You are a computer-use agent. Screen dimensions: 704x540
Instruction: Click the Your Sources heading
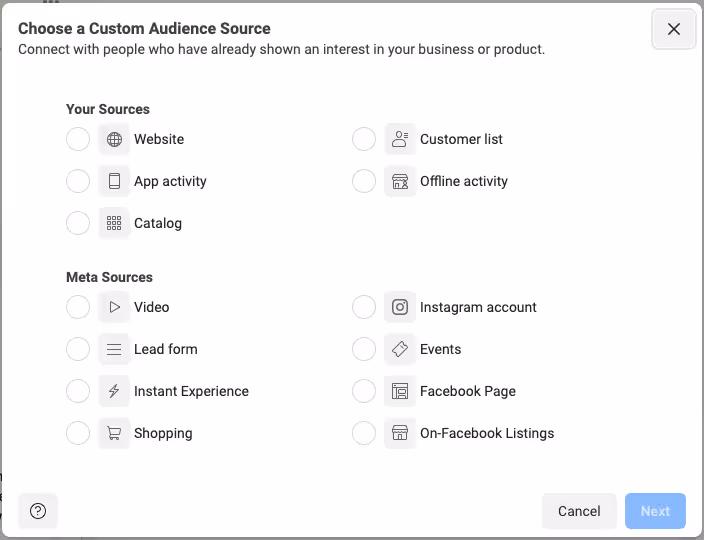108,109
